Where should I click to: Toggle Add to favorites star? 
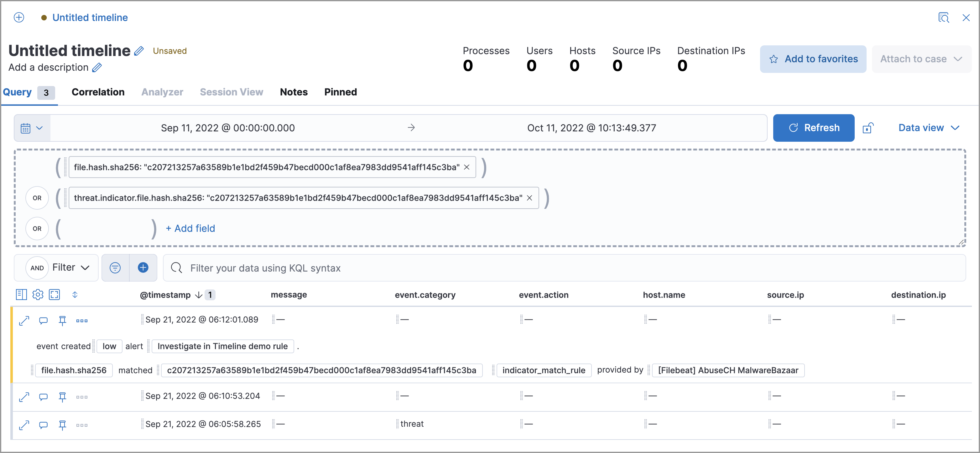point(813,59)
